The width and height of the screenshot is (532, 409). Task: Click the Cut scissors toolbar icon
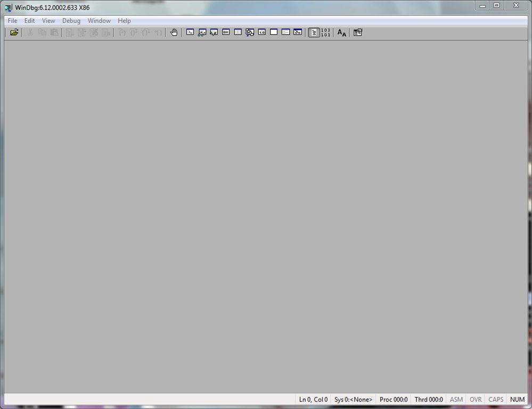pos(30,32)
